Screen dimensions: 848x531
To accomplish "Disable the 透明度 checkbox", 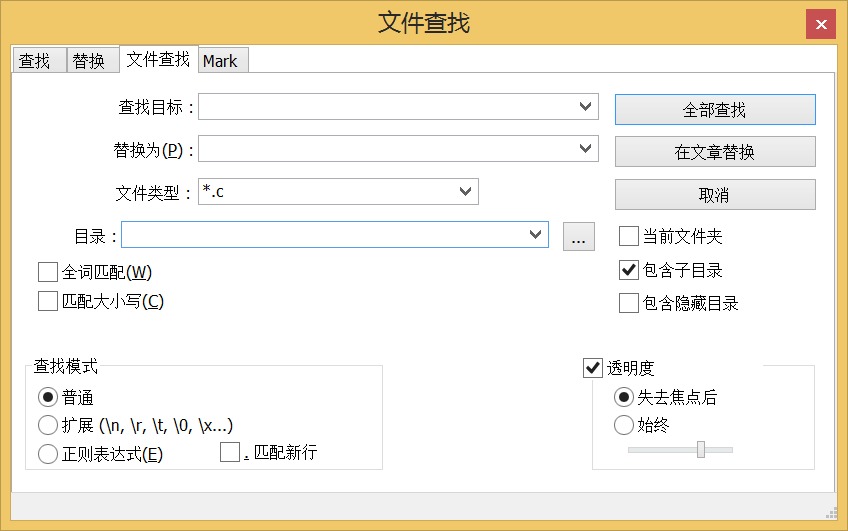I will 593,368.
